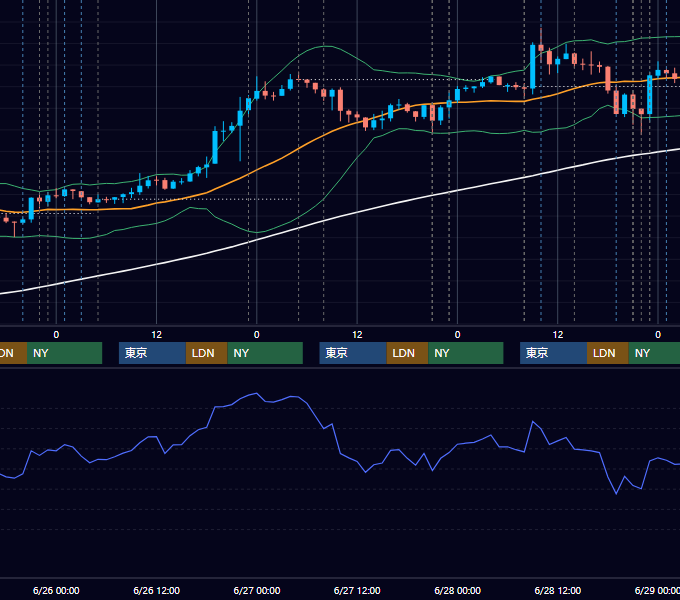
Task: Select the NY session block starting 6/26 evening
Action: [265, 353]
